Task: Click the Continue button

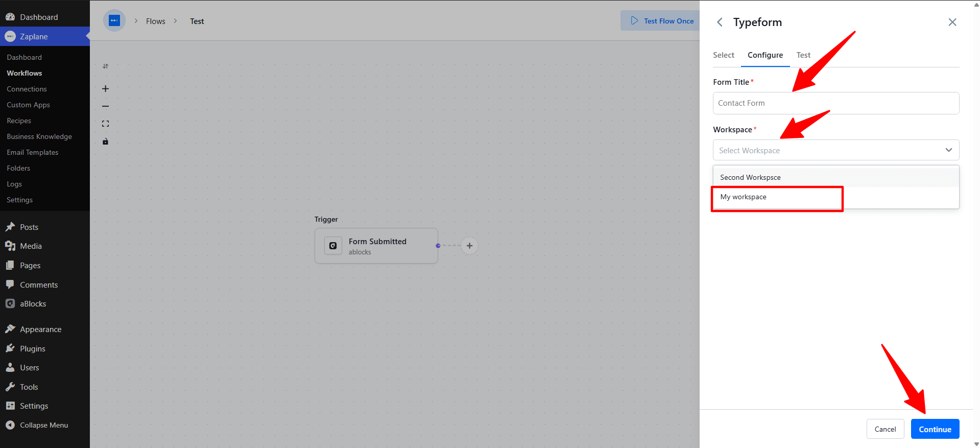Action: [935, 429]
